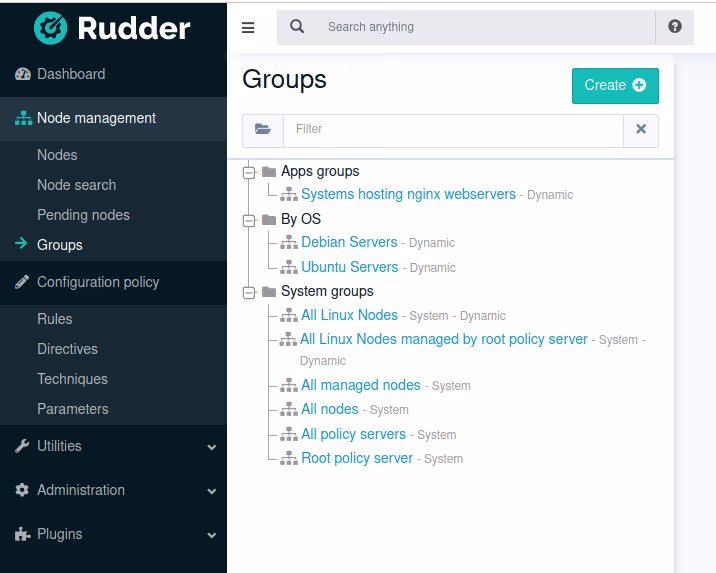The width and height of the screenshot is (716, 573).
Task: Open the Dashboard menu item
Action: [x=70, y=74]
